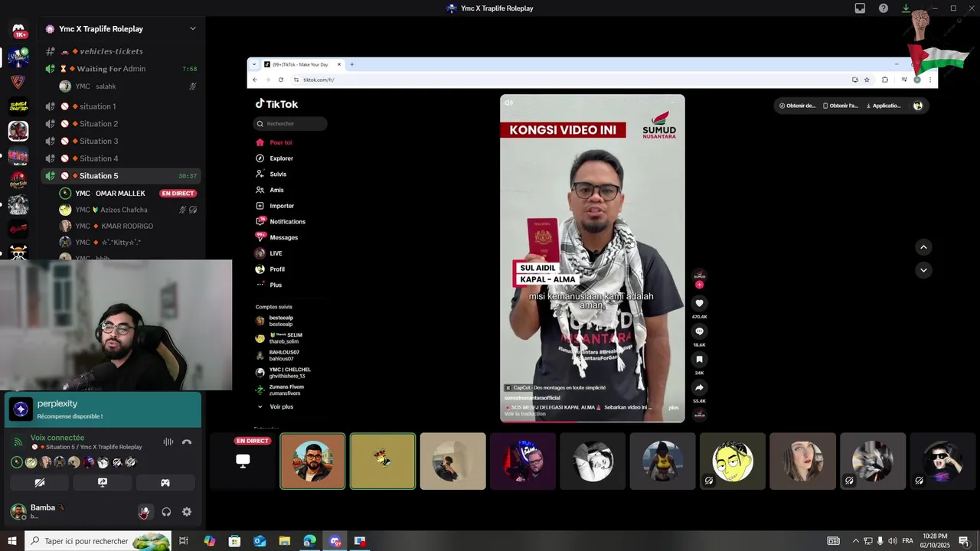Share the TikTok video arrow icon
Image resolution: width=980 pixels, height=551 pixels.
[699, 388]
